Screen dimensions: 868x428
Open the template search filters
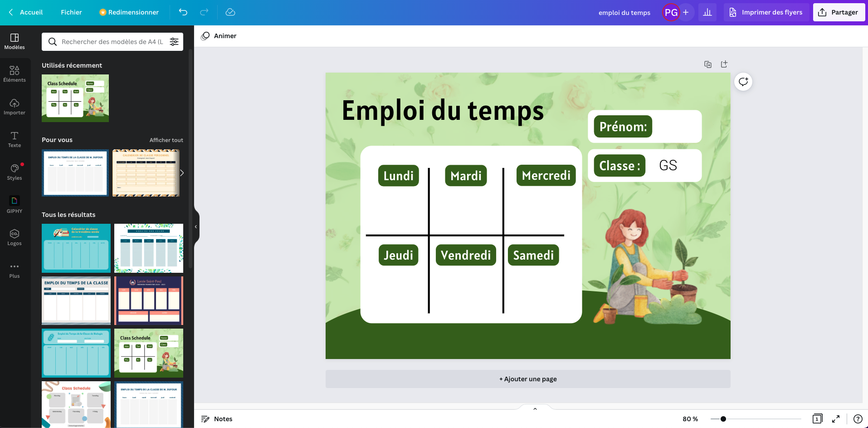pyautogui.click(x=174, y=41)
